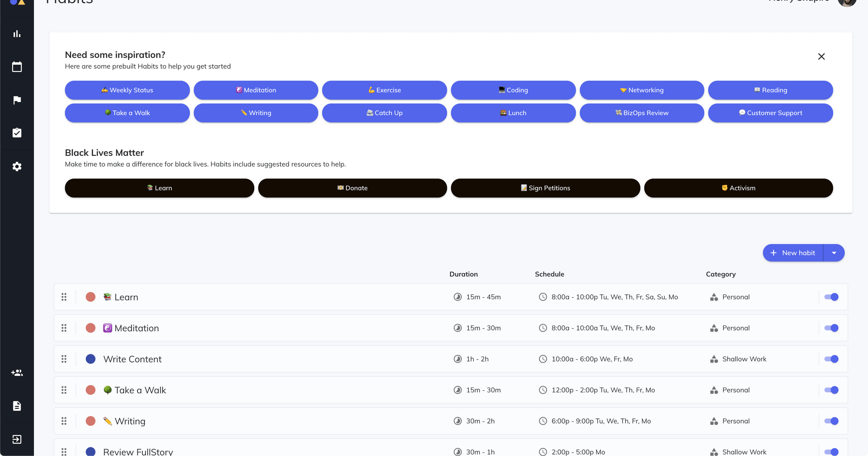The width and height of the screenshot is (868, 456).
Task: Dismiss the inspiration panel with X
Action: pyautogui.click(x=821, y=56)
